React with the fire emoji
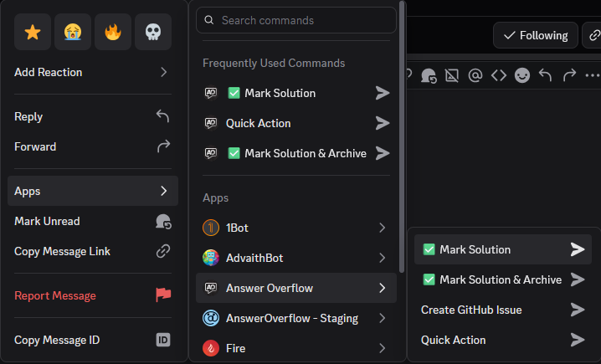 113,32
